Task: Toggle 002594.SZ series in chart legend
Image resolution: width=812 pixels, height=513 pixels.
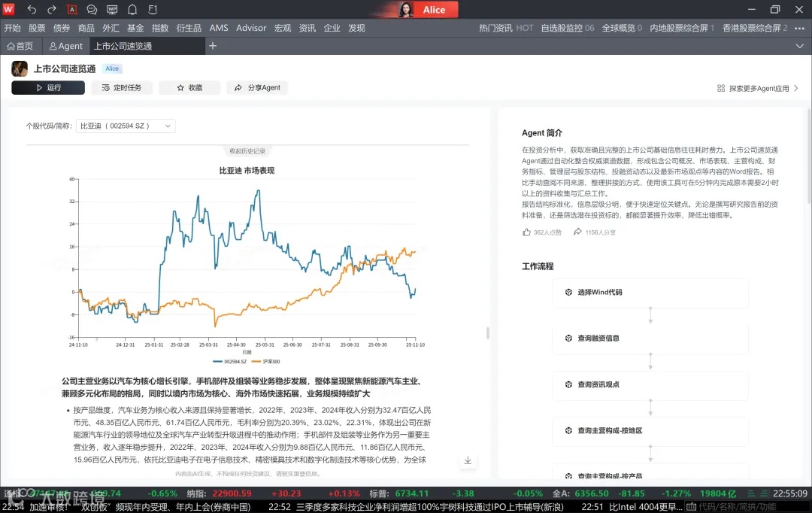Action: click(x=229, y=362)
